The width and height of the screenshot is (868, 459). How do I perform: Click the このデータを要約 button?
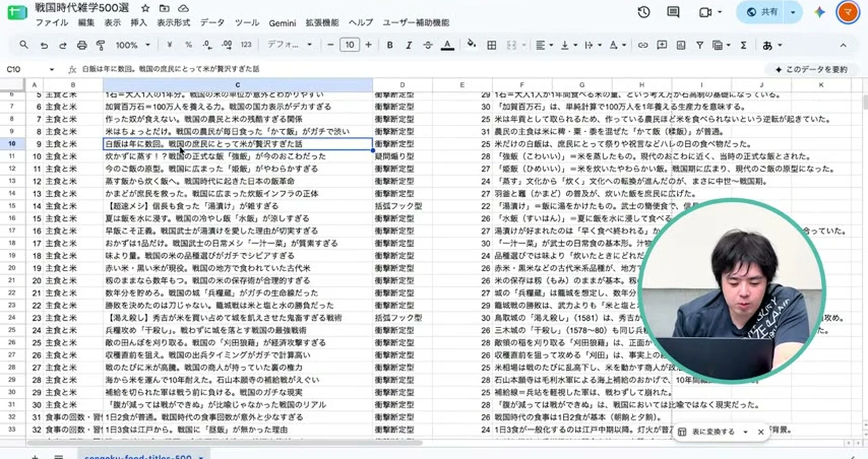click(810, 69)
